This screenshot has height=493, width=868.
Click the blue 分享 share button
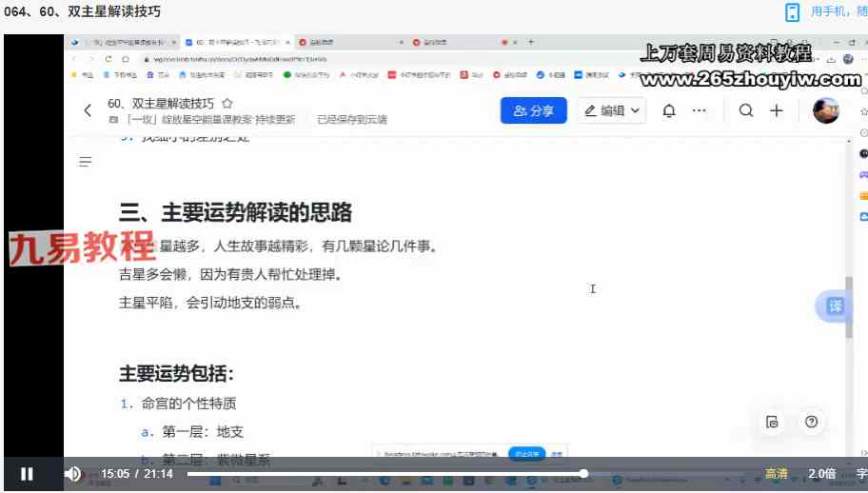(533, 110)
